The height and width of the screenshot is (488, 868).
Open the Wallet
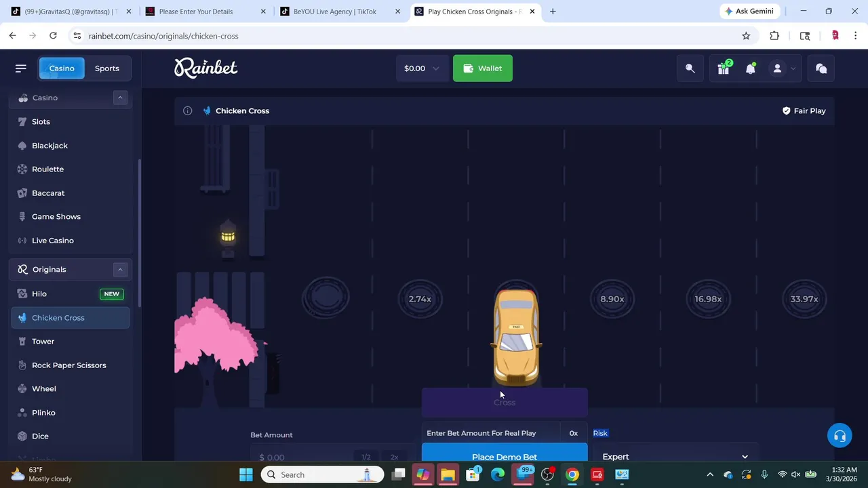pos(483,68)
